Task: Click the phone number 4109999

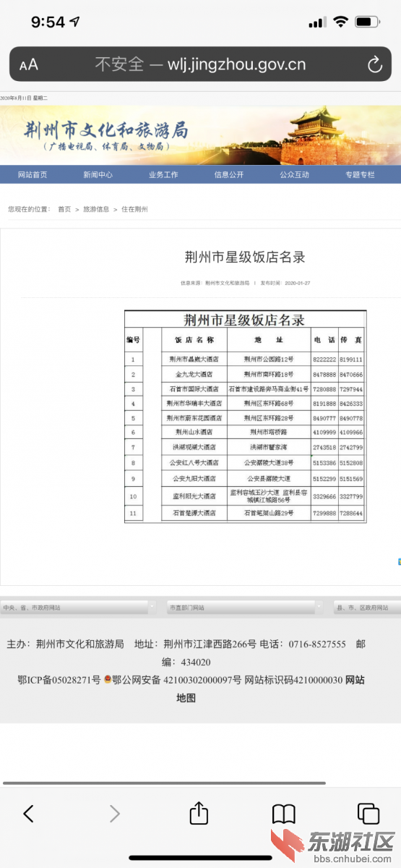Action: pyautogui.click(x=324, y=433)
